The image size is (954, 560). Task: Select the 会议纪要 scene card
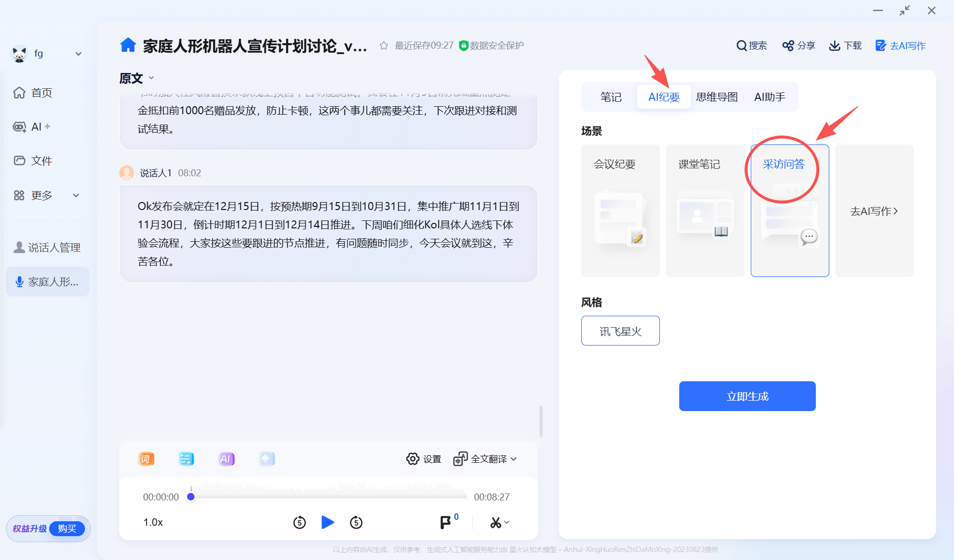tap(620, 210)
